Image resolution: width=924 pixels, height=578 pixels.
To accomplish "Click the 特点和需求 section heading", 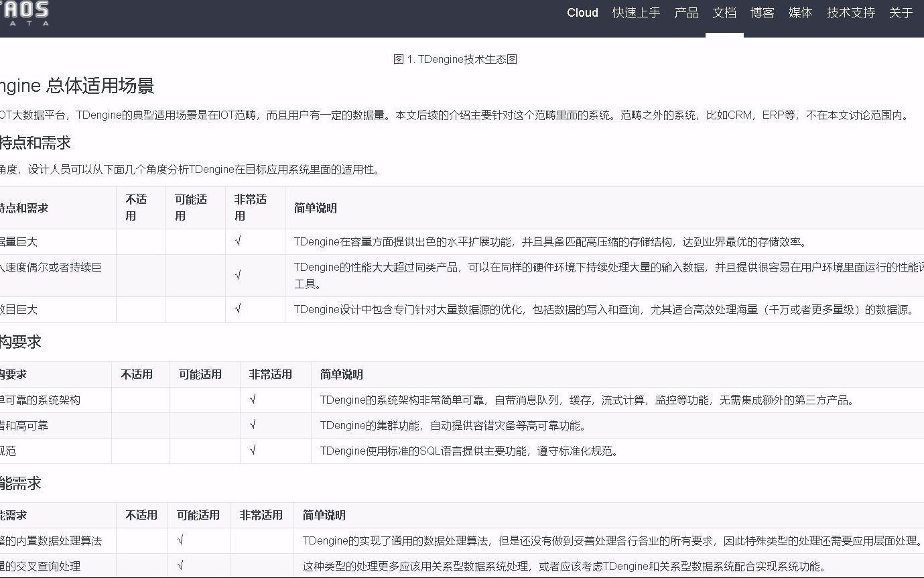I will (x=35, y=142).
